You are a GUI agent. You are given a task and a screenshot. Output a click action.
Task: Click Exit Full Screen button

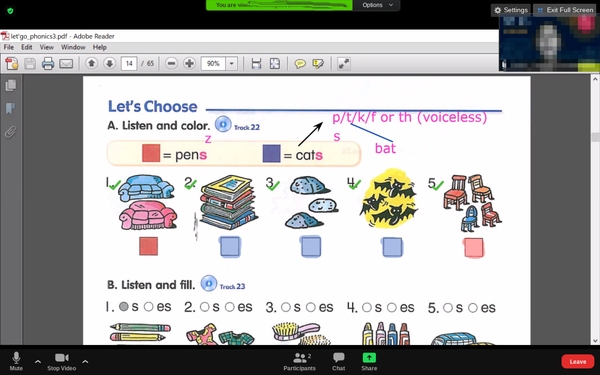pyautogui.click(x=565, y=10)
